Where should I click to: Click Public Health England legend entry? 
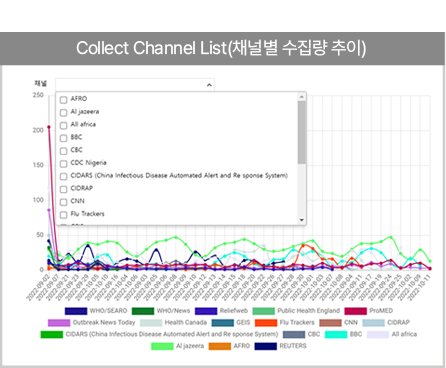pyautogui.click(x=296, y=311)
